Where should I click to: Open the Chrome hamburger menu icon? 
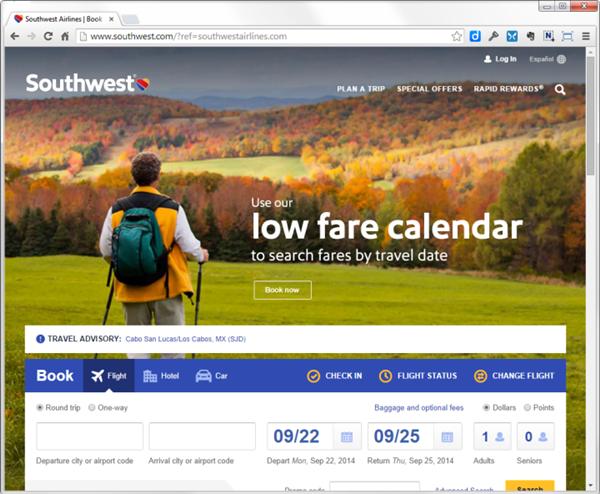point(585,36)
